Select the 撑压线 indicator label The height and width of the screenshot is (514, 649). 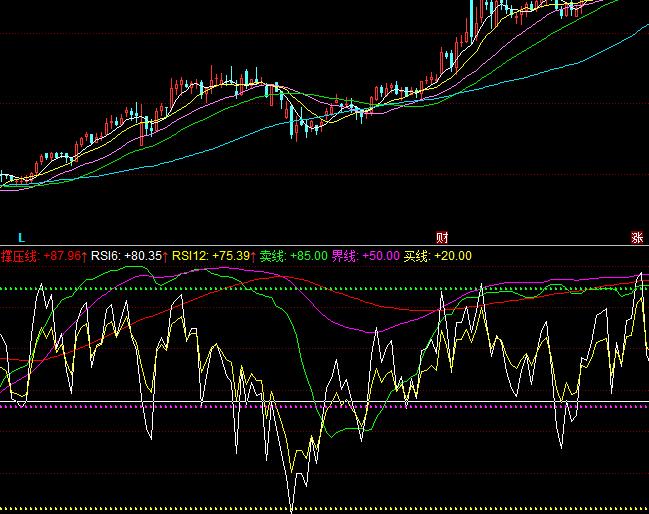coord(19,256)
